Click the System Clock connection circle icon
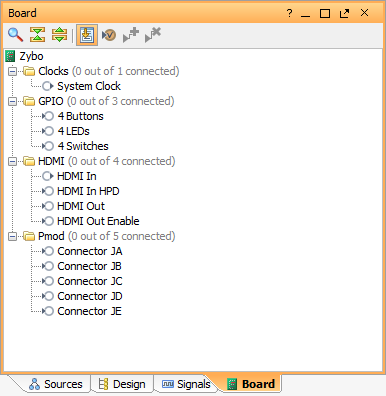Viewport: 386px width, 396px height. click(x=48, y=86)
